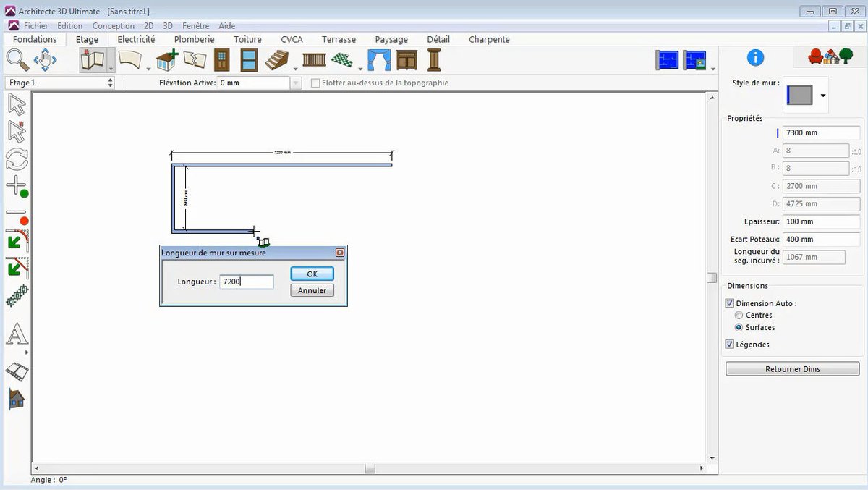Select the letter A text tool

pyautogui.click(x=17, y=334)
